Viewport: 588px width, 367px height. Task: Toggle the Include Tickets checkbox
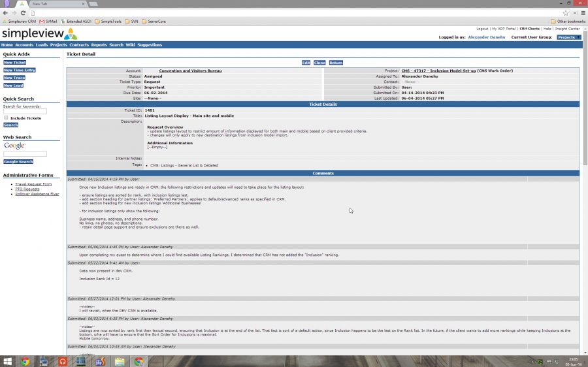click(6, 118)
